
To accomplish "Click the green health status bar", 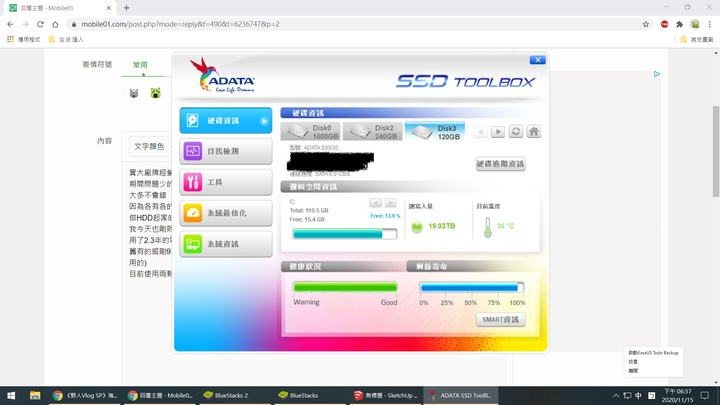I will click(x=345, y=287).
